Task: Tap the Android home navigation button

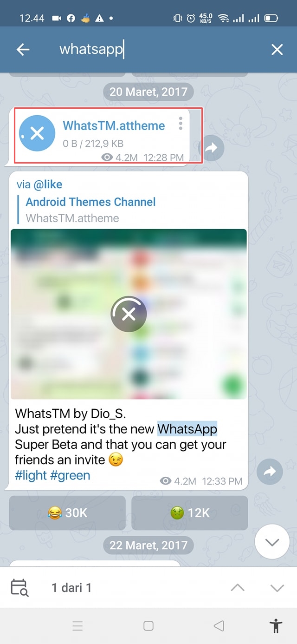Action: point(148,626)
